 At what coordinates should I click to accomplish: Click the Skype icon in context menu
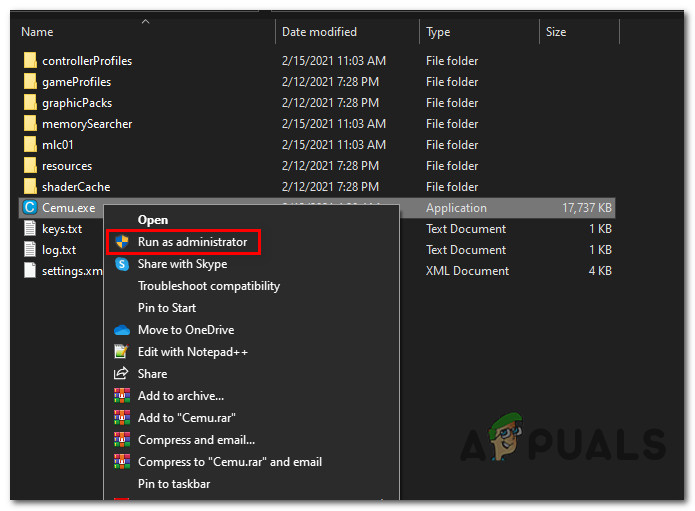[x=122, y=264]
